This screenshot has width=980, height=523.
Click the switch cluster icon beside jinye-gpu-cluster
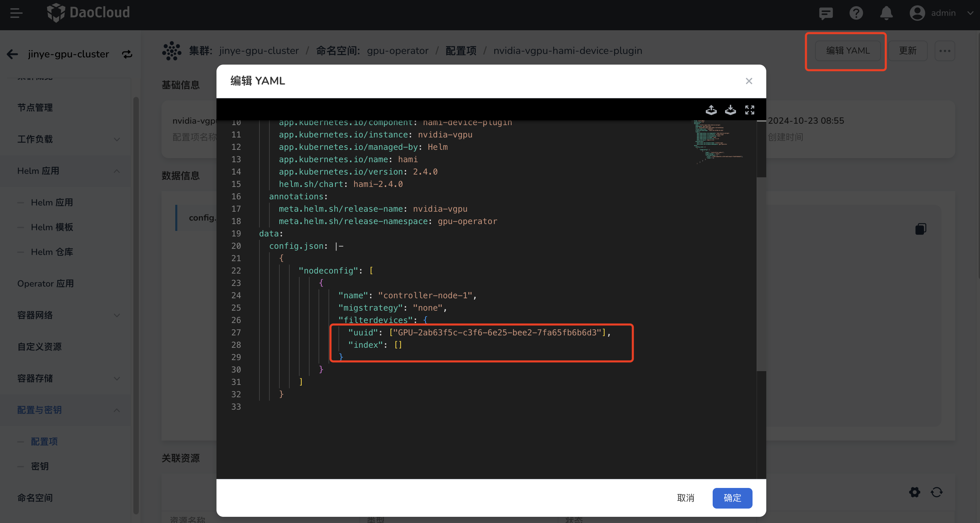tap(127, 54)
